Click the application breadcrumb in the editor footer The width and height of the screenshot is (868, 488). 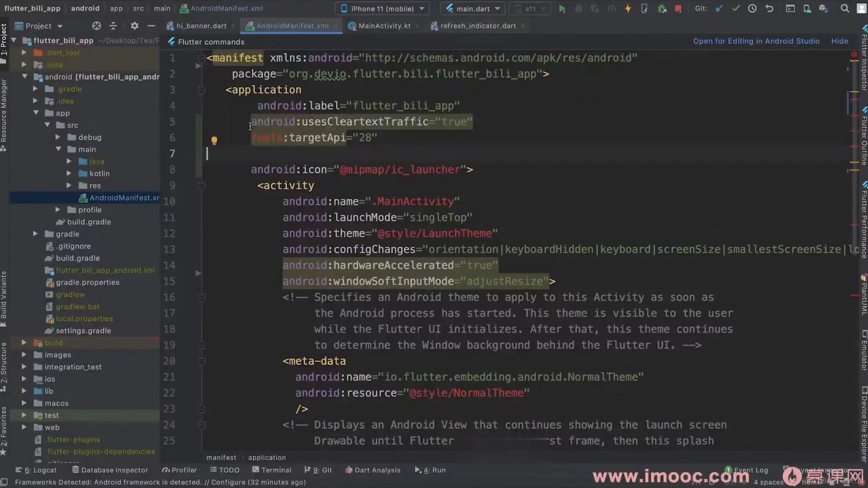[267, 457]
